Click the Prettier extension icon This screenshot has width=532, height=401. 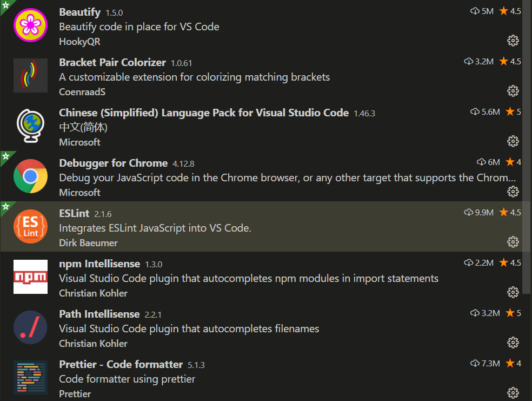(x=30, y=377)
